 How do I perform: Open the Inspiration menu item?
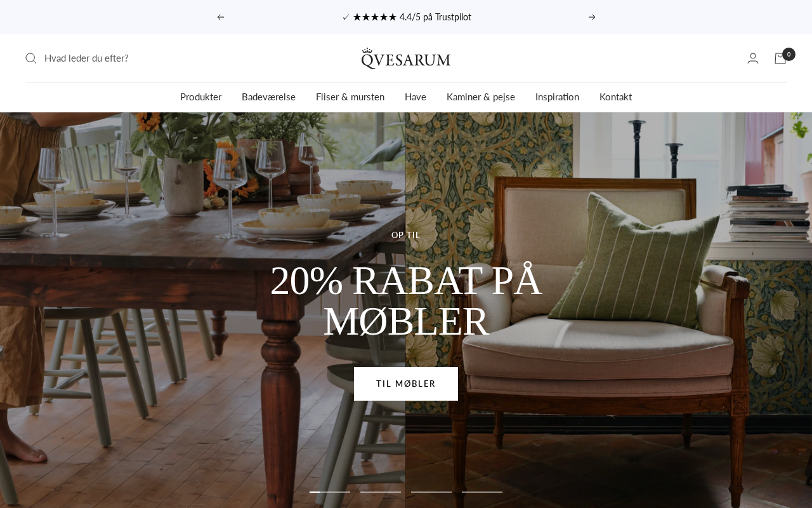pos(557,97)
